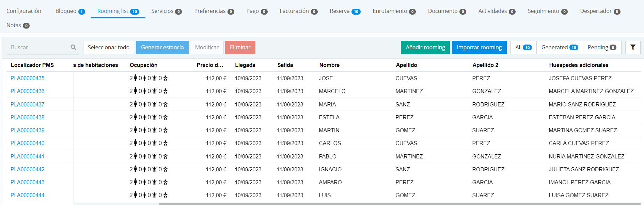Click the search magnifier icon
Image resolution: width=644 pixels, height=205 pixels.
[x=73, y=47]
